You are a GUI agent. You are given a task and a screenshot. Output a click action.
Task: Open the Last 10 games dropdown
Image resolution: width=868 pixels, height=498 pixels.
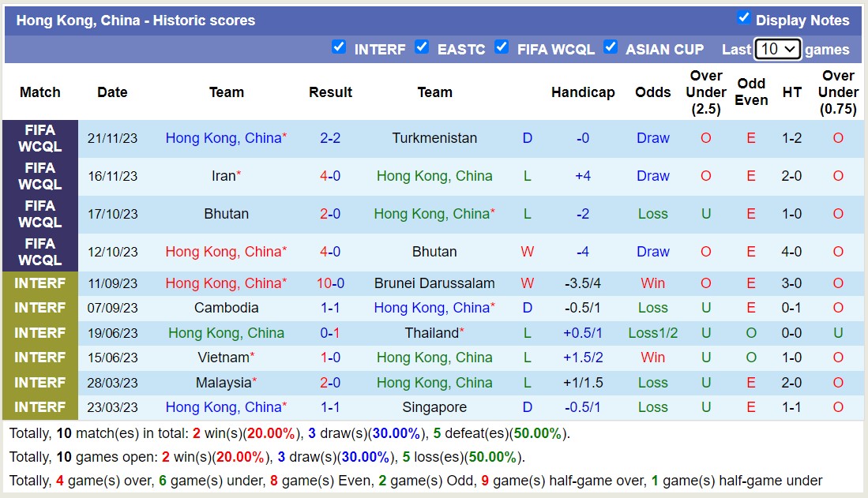(x=777, y=49)
